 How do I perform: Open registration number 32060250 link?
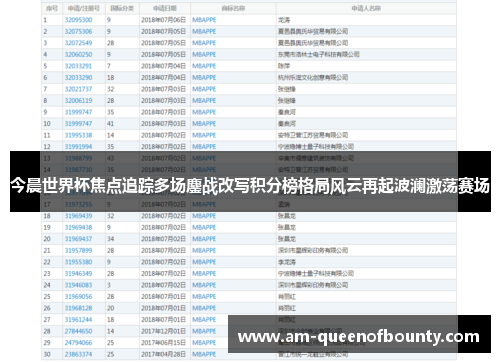[78, 55]
